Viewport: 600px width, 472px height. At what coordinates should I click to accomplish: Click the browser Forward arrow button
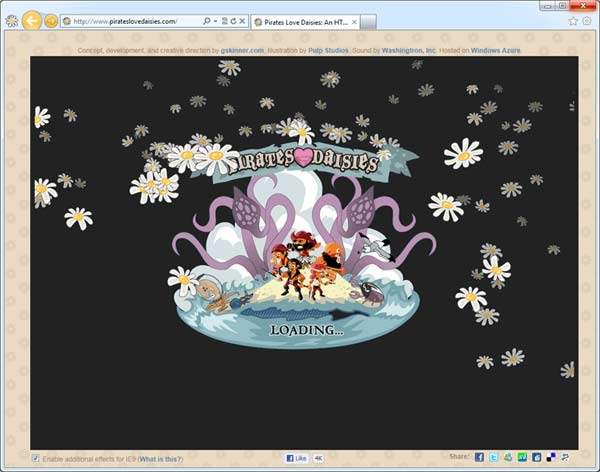tap(51, 21)
